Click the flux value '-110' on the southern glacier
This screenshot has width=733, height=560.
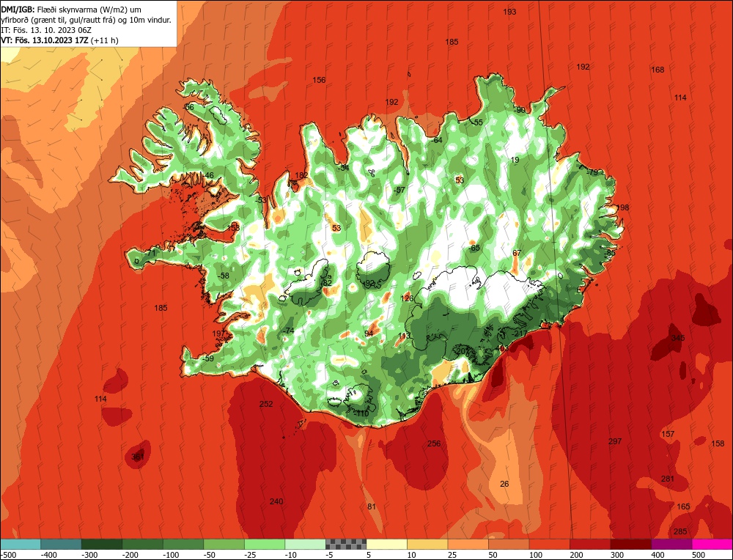click(x=361, y=413)
